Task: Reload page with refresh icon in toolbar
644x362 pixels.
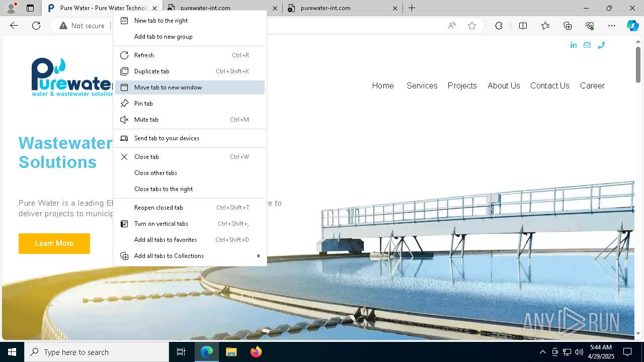Action: [x=36, y=26]
